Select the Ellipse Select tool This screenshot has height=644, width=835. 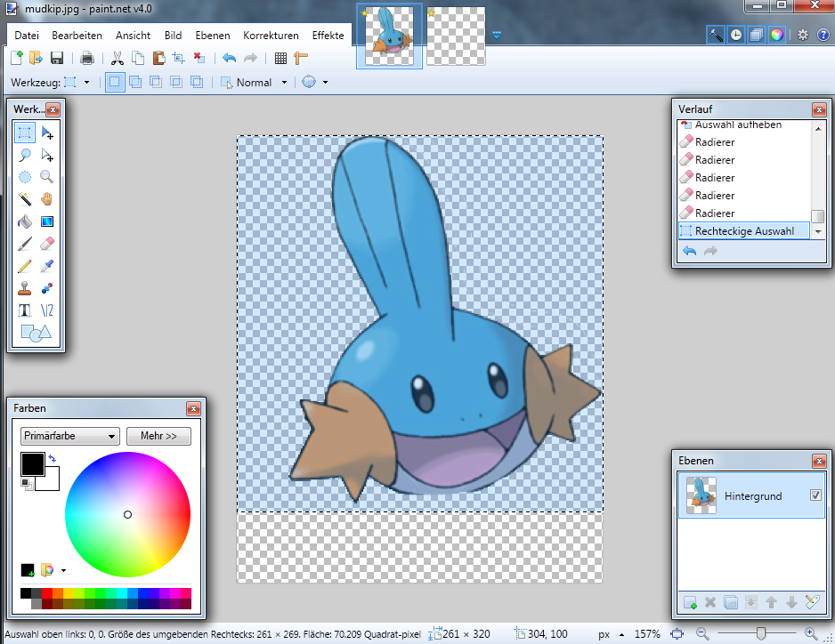click(25, 177)
